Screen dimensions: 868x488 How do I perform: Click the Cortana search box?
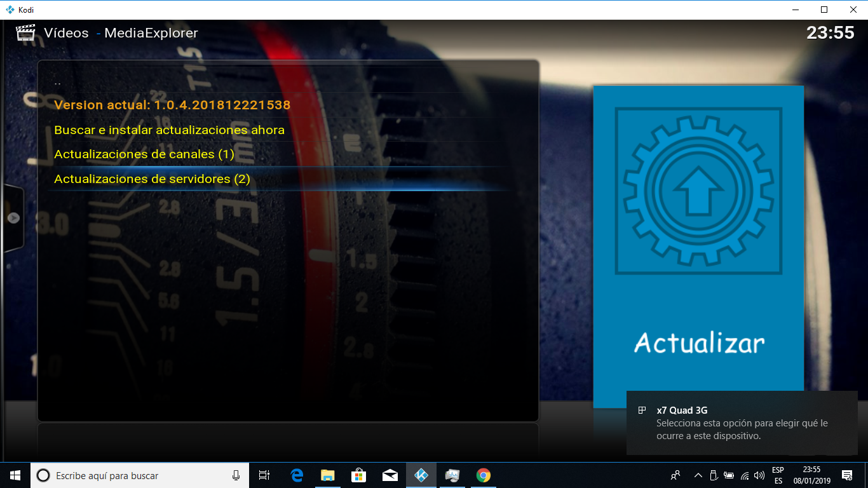click(x=140, y=475)
